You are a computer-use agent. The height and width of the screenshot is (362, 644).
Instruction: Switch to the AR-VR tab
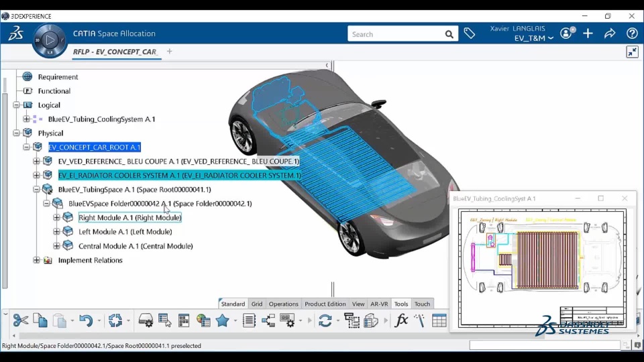379,304
